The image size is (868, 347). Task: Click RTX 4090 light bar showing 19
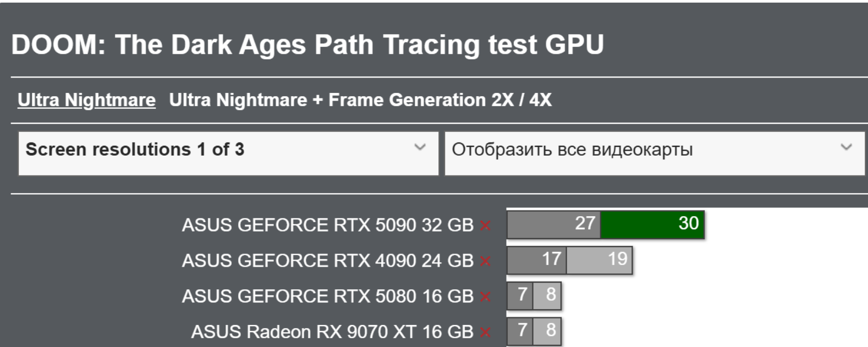pos(600,260)
